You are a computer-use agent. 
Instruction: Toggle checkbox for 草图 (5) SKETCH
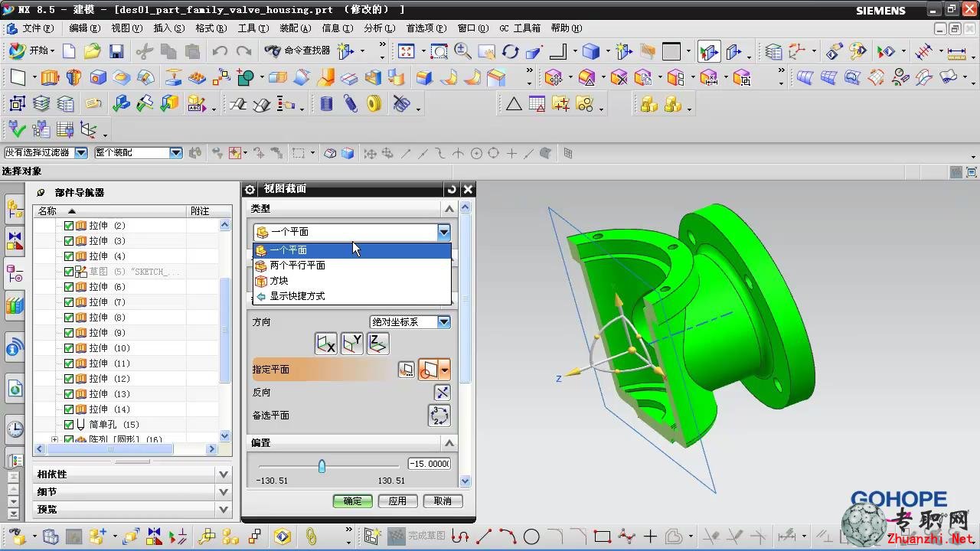69,272
